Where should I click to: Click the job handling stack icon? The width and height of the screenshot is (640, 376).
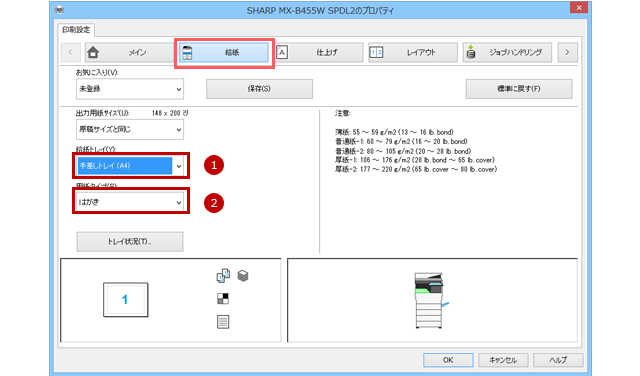(471, 52)
